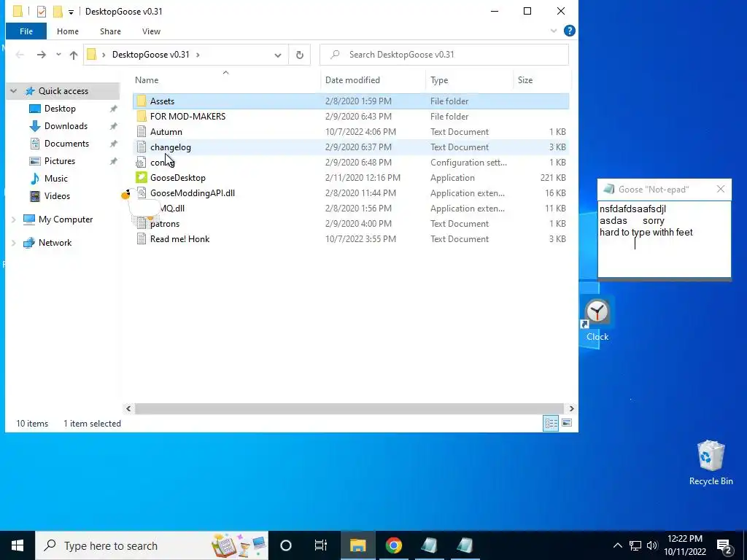Image resolution: width=747 pixels, height=560 pixels.
Task: Select the Clock desktop shortcut
Action: [x=597, y=320]
